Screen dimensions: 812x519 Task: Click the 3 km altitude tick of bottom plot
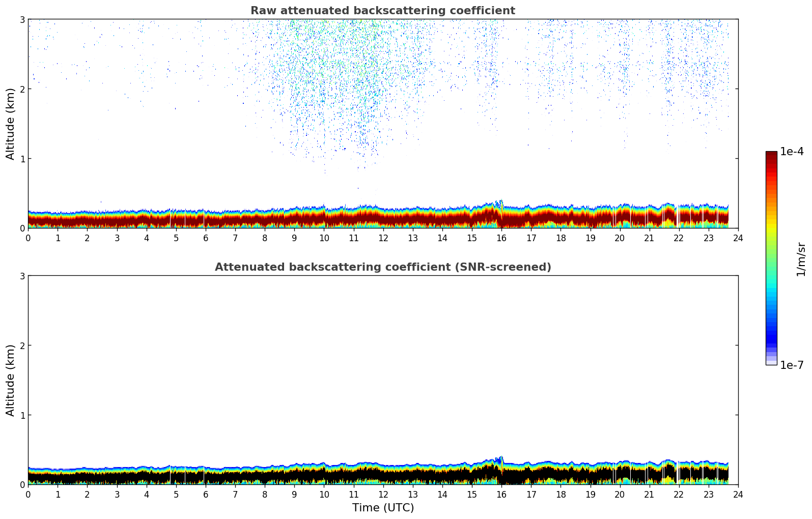21,276
